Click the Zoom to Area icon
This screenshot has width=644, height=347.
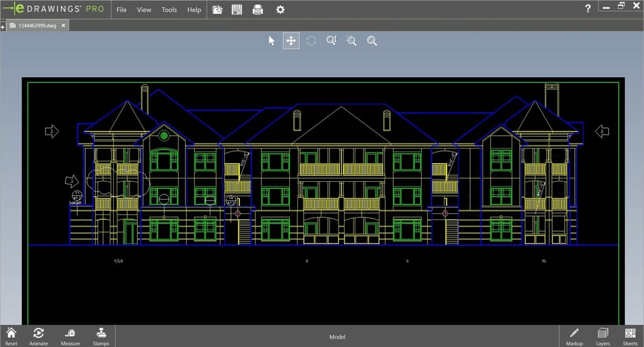(352, 41)
